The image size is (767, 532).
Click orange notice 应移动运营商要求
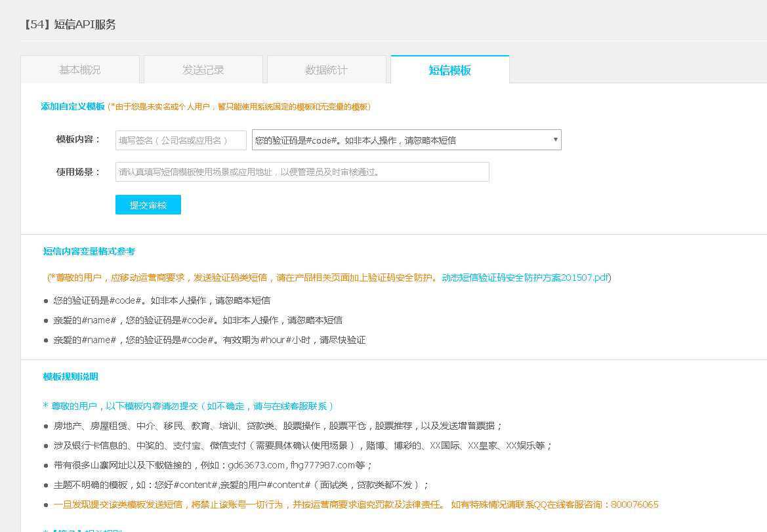[x=242, y=277]
